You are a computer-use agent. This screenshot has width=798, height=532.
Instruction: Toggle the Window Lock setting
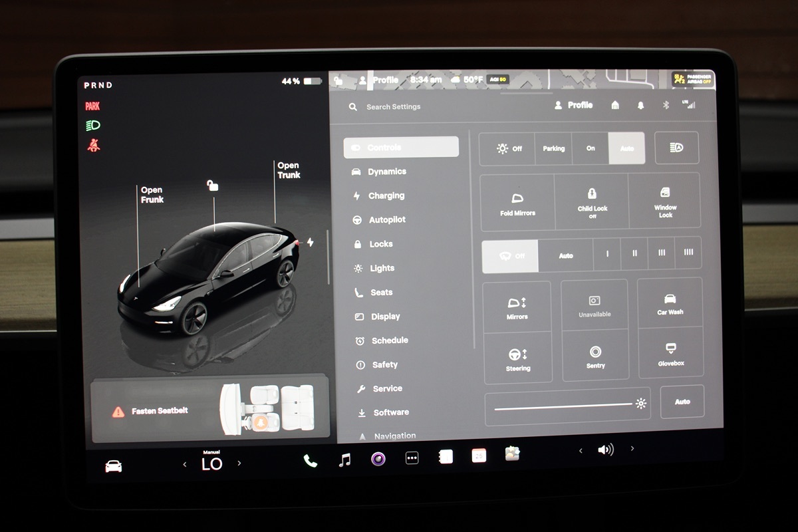[x=665, y=202]
